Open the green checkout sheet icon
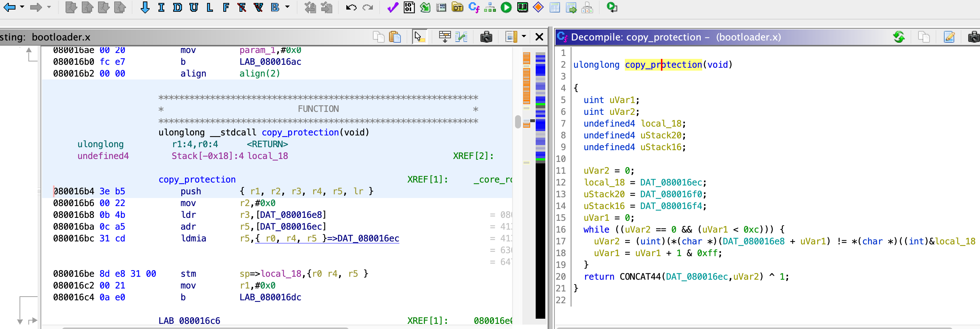The image size is (980, 329). 425,7
